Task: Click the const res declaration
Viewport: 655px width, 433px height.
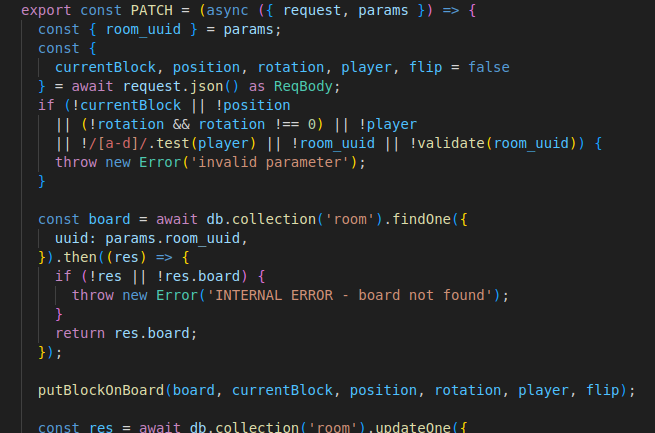Action: [x=76, y=427]
